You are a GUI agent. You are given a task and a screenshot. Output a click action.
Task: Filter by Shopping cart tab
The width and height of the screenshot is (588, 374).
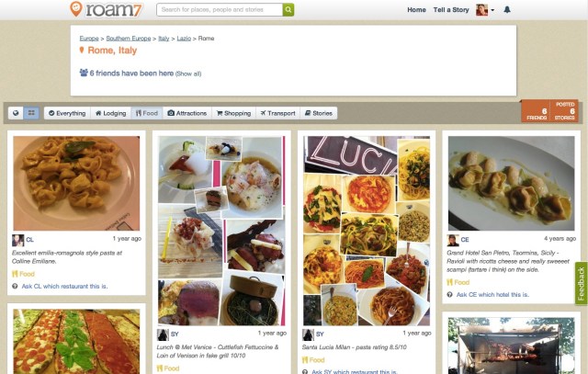tap(233, 113)
